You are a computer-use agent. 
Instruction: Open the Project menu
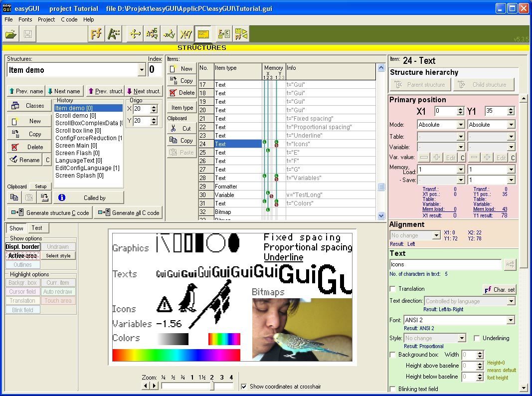pos(46,19)
